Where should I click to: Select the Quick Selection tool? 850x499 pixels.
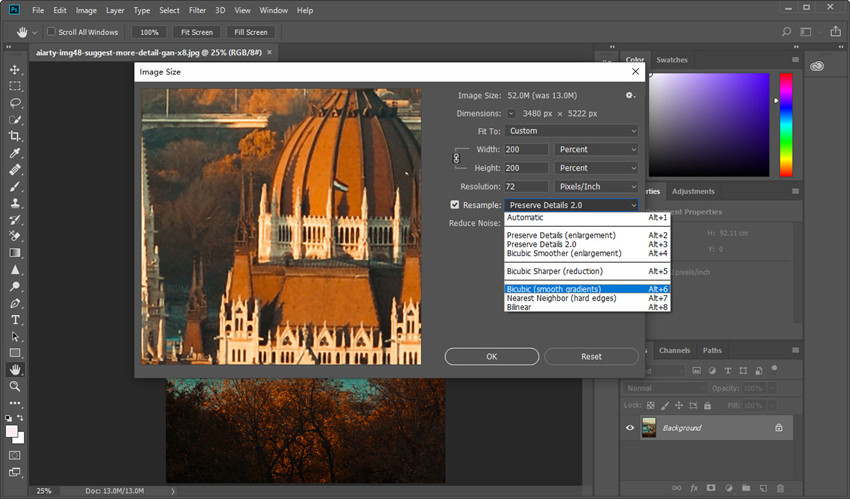click(x=15, y=120)
